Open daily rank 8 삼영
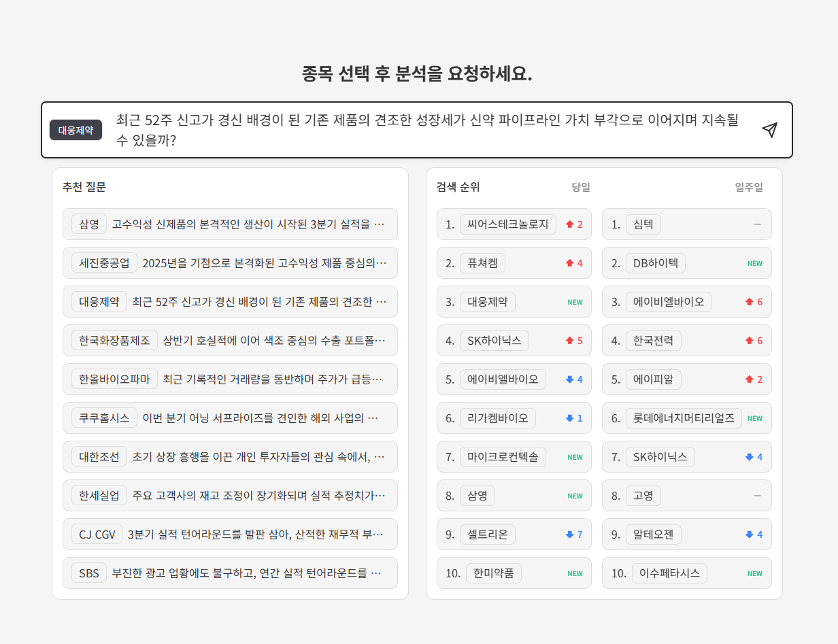The height and width of the screenshot is (644, 838). pos(514,496)
